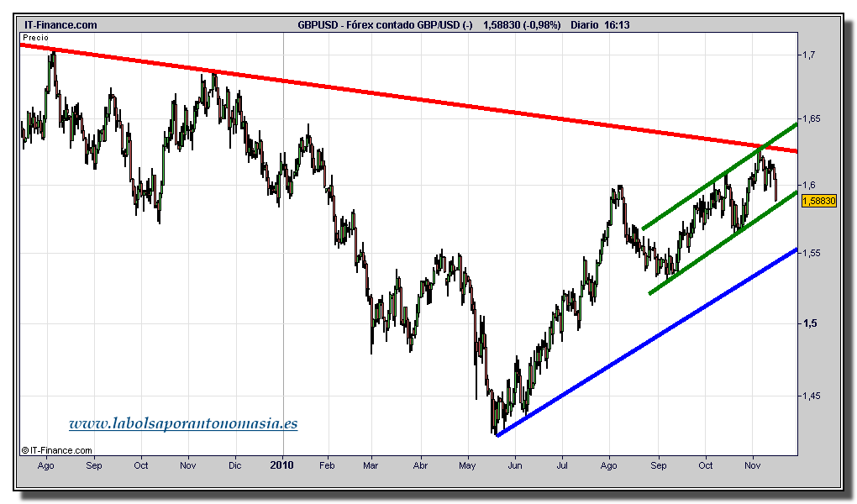Click the Jul month label
Image resolution: width=857 pixels, height=504 pixels.
pos(562,465)
